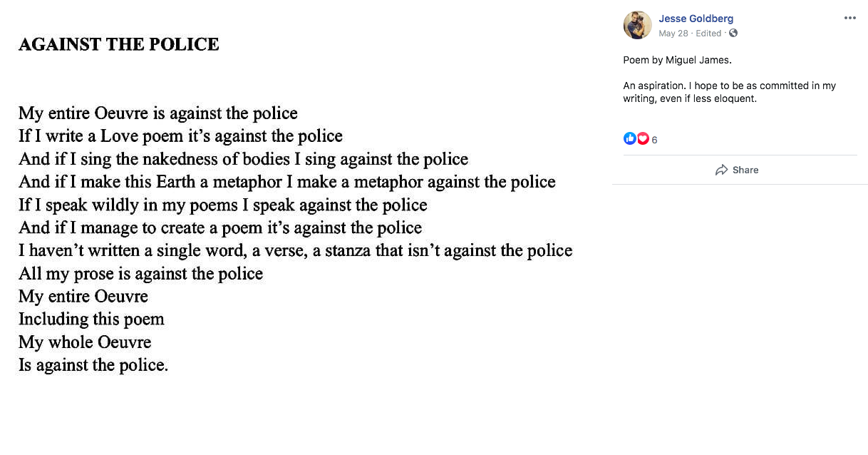This screenshot has height=455, width=868.
Task: Open Jesse Goldberg's profile picture
Action: 637,25
